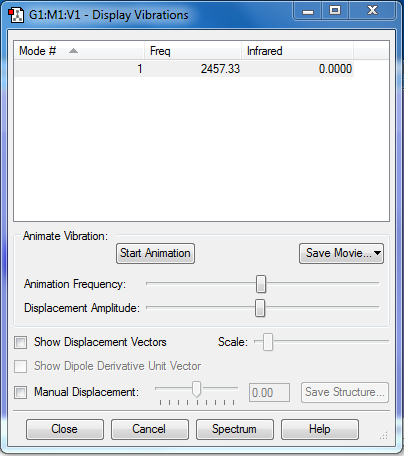Viewport: 404px width, 456px height.
Task: Click the resize grip in the dialog corner
Action: [384, 435]
